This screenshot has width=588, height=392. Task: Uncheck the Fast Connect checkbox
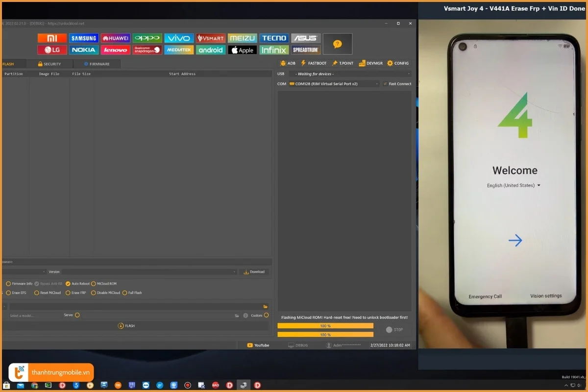tap(385, 84)
